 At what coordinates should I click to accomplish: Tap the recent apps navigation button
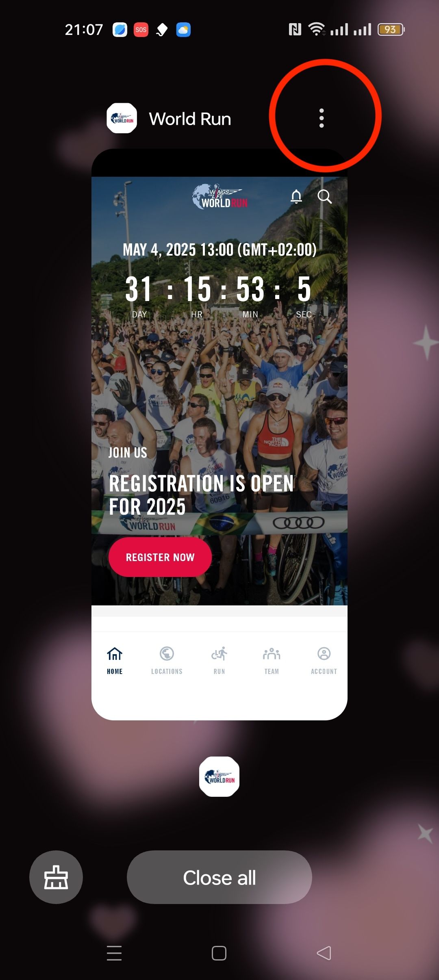(114, 953)
